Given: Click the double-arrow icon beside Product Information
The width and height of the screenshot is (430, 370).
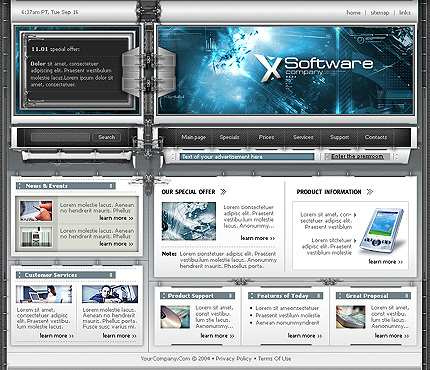Looking at the screenshot, I should point(370,192).
